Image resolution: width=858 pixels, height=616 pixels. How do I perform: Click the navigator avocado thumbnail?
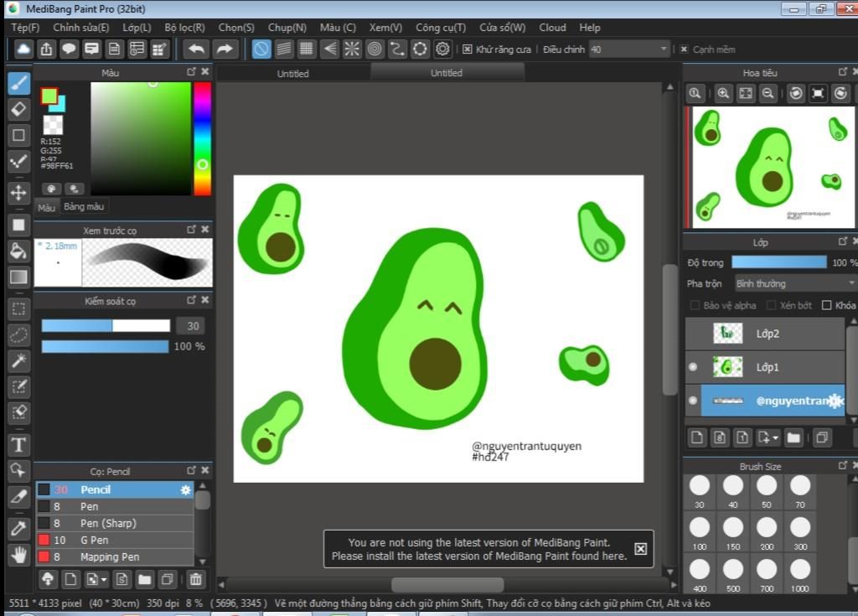tap(772, 167)
